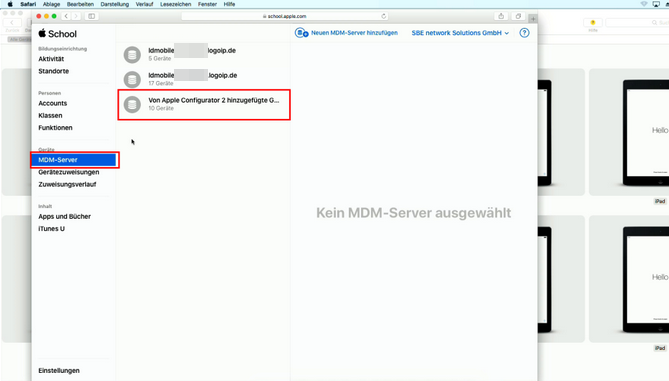Open Zuweisungsverlauf in the sidebar
The width and height of the screenshot is (669, 381).
[x=67, y=184]
